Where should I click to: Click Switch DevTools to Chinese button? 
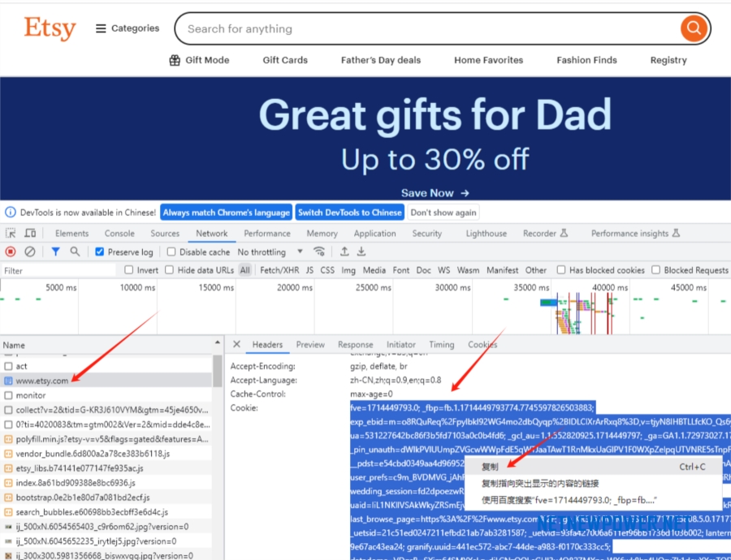point(349,213)
